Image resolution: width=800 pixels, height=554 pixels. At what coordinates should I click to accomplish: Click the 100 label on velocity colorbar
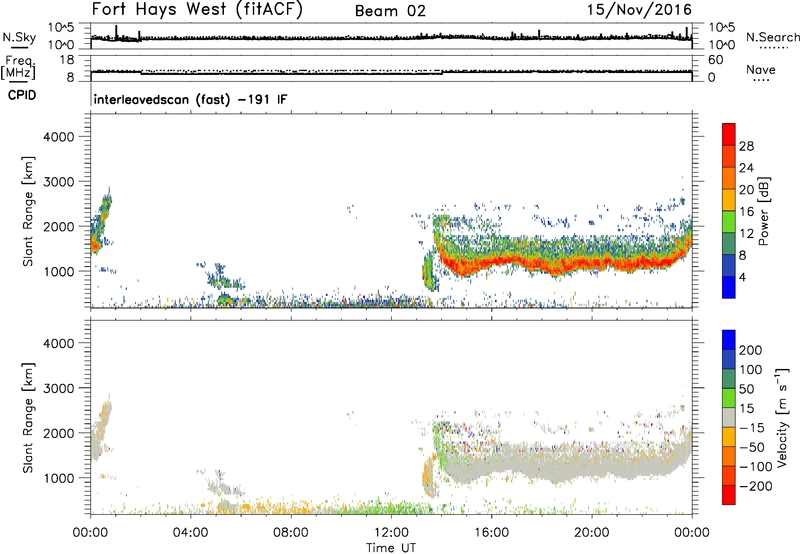coord(751,370)
